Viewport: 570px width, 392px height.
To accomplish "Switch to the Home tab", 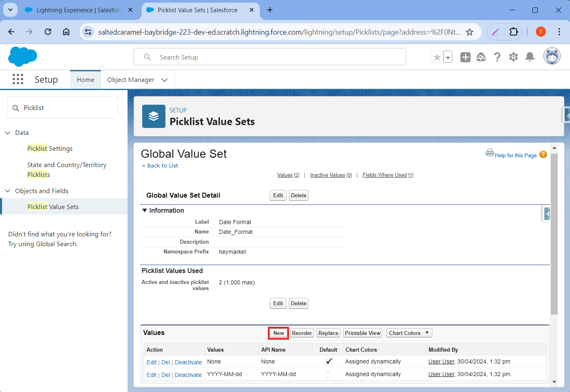I will point(86,80).
